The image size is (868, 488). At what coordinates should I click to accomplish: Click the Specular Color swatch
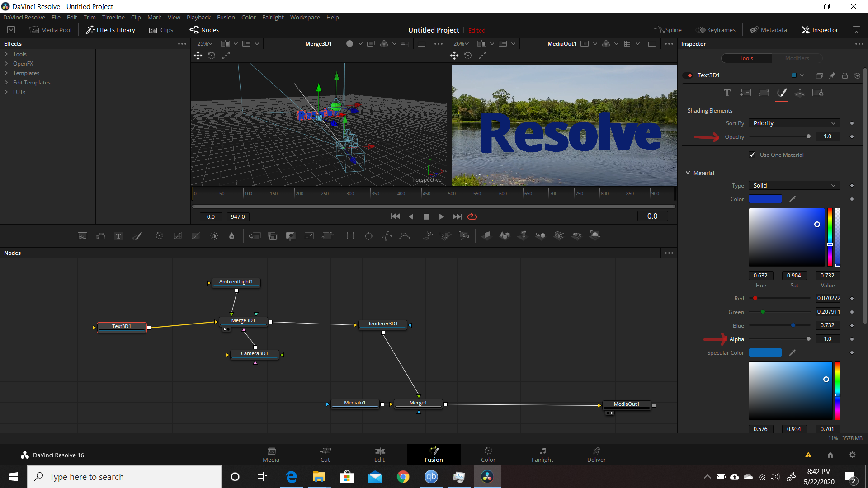[765, 352]
